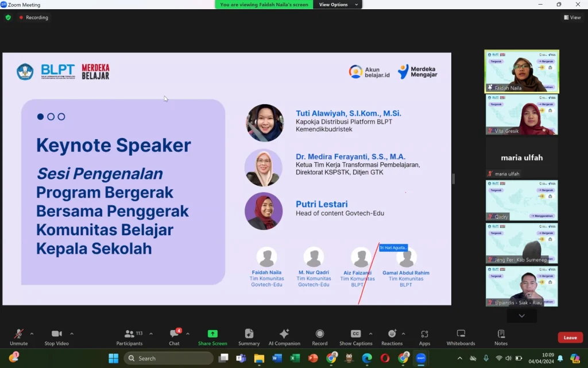Expand audio options arrow next to Unmute
This screenshot has width=588, height=368.
(x=32, y=333)
